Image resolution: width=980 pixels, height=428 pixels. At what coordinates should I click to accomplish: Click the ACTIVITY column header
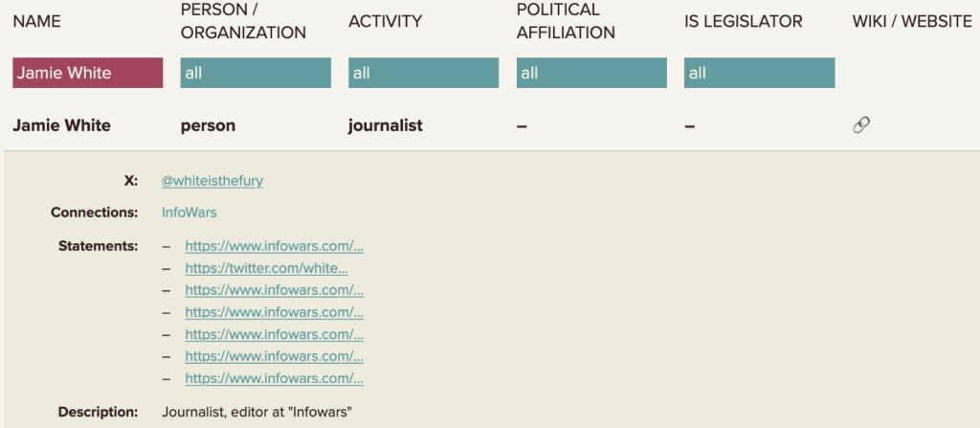(x=386, y=21)
